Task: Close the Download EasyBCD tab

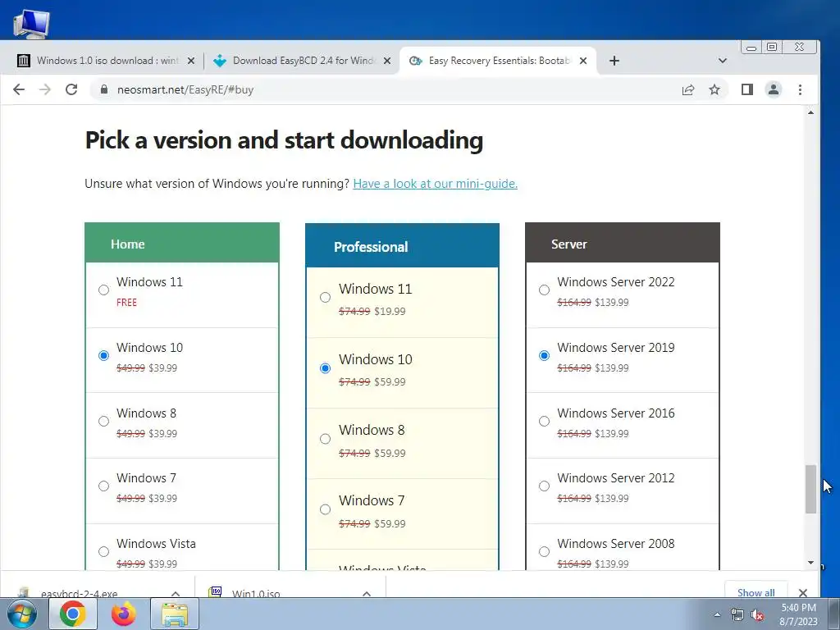Action: tap(387, 61)
